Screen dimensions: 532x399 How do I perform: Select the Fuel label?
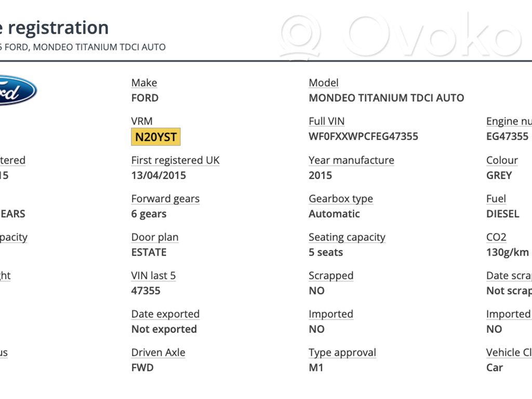click(x=496, y=198)
